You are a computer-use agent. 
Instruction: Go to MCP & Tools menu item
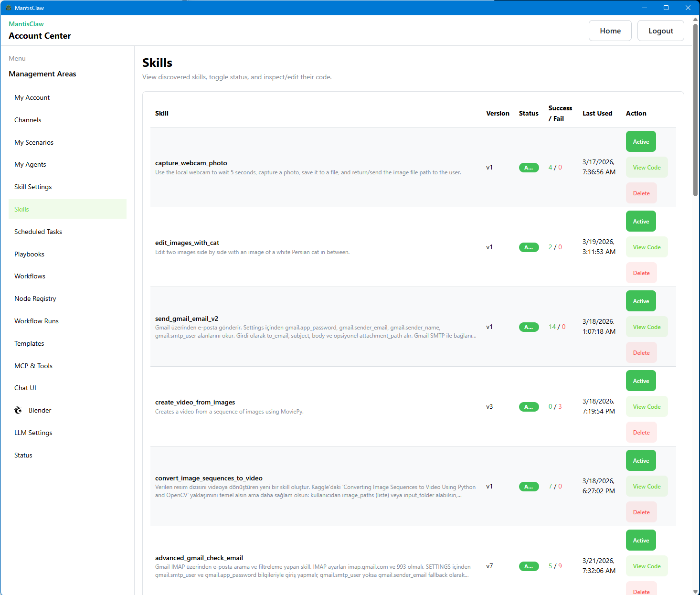click(x=33, y=366)
